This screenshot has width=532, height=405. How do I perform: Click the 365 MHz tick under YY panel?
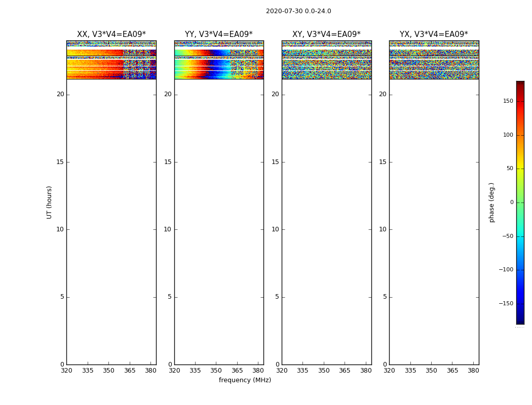point(237,371)
